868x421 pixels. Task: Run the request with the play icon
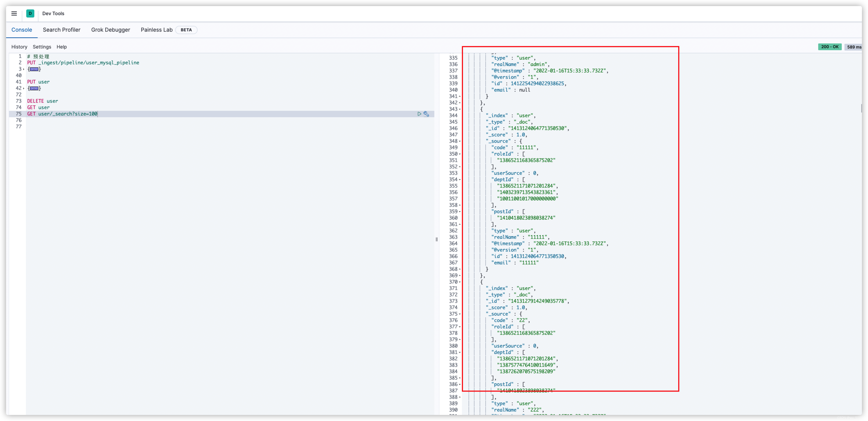(x=419, y=114)
